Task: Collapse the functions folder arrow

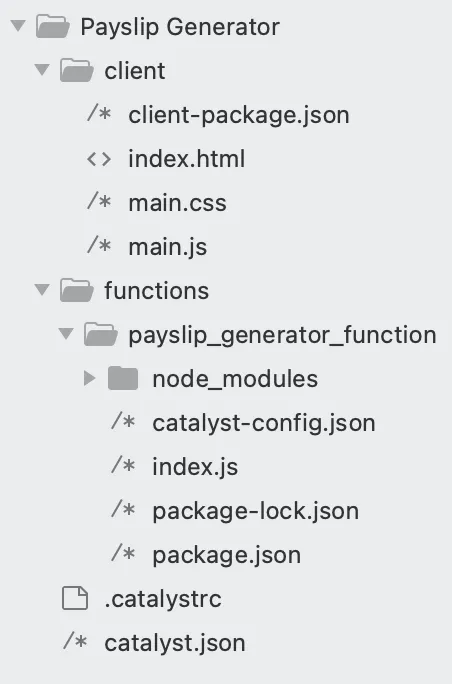Action: click(42, 290)
